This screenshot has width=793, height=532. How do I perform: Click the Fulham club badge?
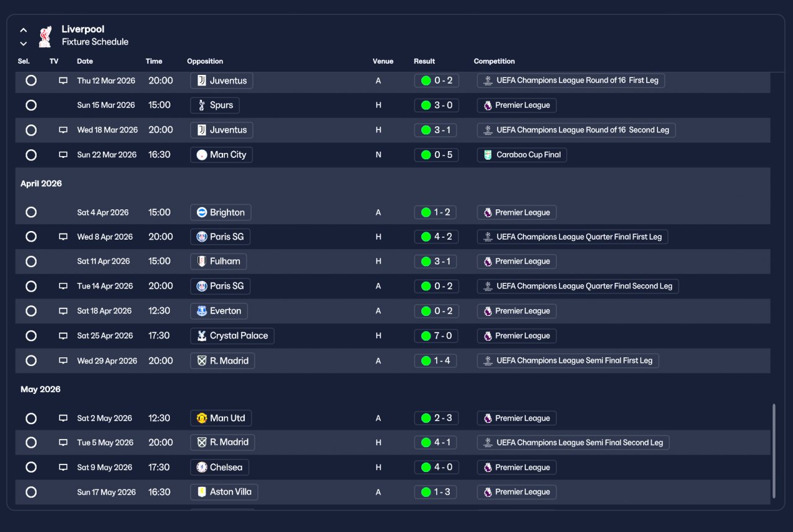201,261
